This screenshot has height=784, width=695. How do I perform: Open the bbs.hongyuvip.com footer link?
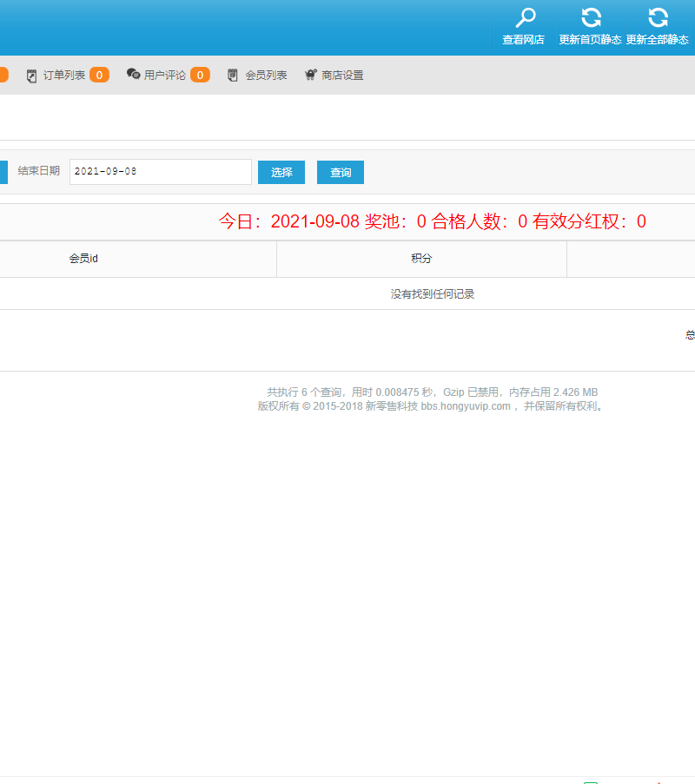[466, 406]
